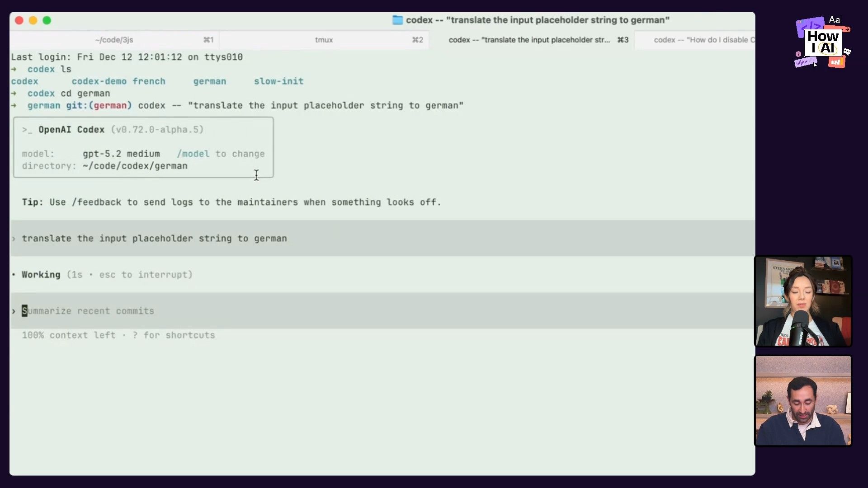This screenshot has height=488, width=868.
Task: Click the folder icon in window title
Action: click(397, 20)
